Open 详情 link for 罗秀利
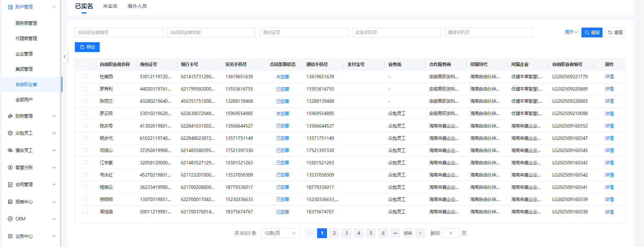The height and width of the screenshot is (247, 644). pos(609,89)
